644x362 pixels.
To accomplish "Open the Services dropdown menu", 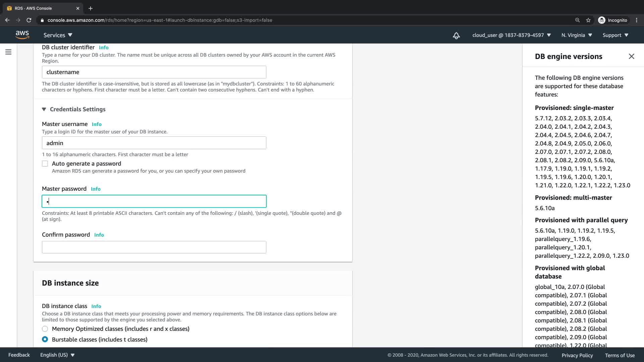I will (x=58, y=35).
